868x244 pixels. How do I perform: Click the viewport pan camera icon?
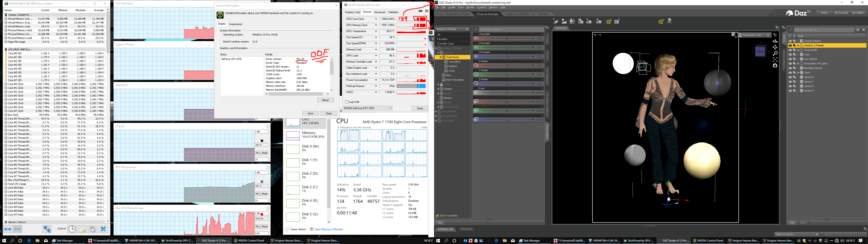(x=775, y=47)
